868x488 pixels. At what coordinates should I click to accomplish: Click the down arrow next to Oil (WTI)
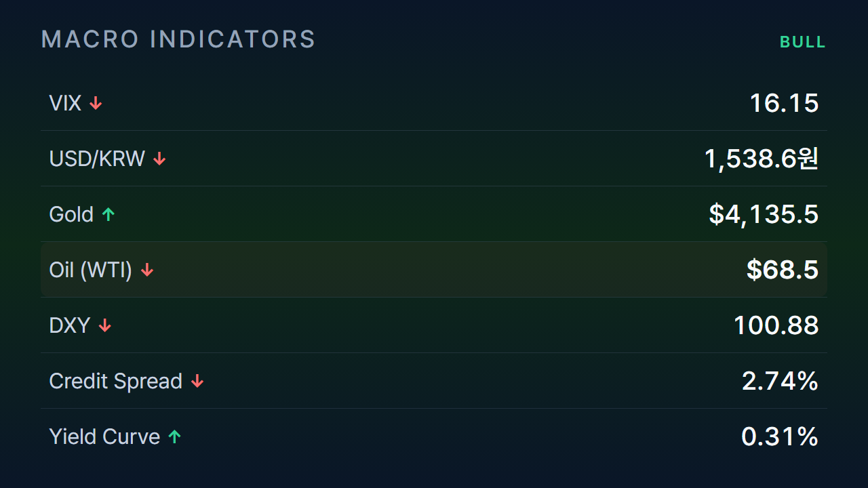click(147, 270)
